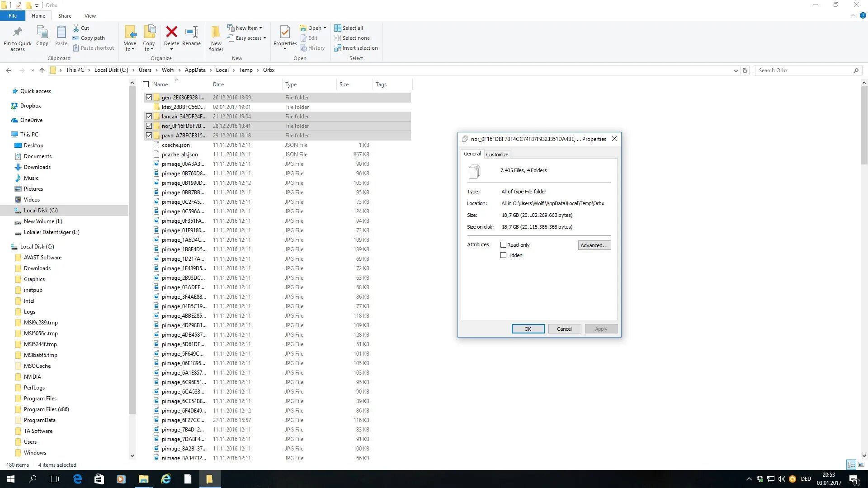Click the Copy ribbon icon
Image resolution: width=868 pixels, height=488 pixels.
point(42,36)
